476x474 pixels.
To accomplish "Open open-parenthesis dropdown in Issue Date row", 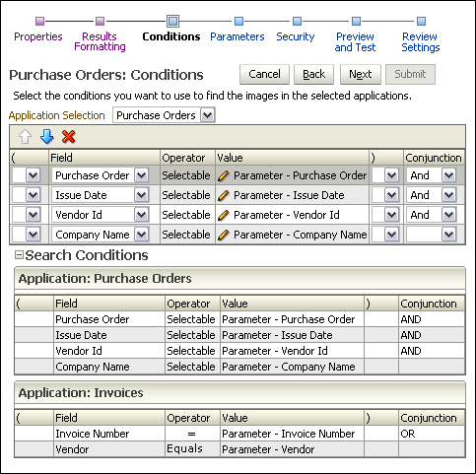I will [x=34, y=195].
